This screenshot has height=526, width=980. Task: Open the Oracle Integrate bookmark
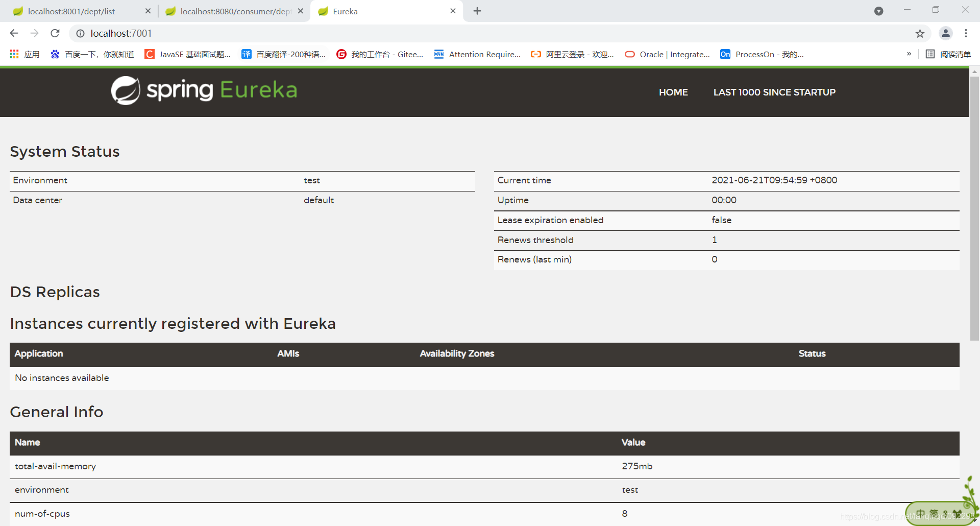coord(668,54)
